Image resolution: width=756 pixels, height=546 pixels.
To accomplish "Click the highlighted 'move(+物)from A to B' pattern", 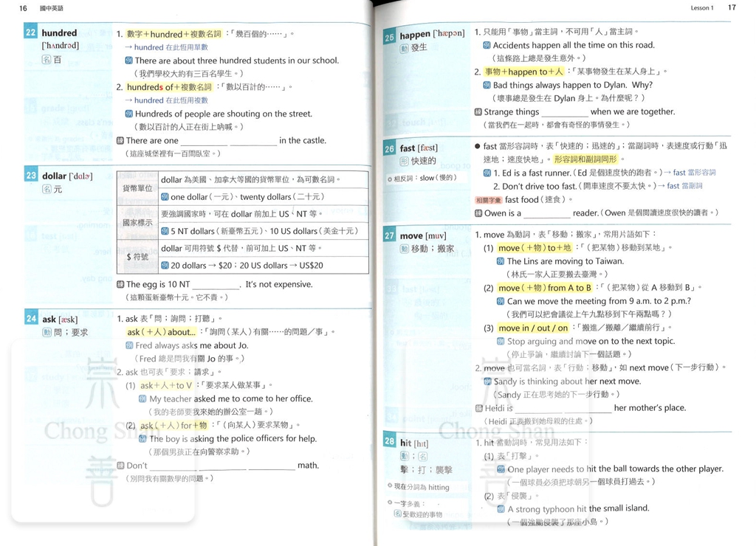I will pos(545,288).
